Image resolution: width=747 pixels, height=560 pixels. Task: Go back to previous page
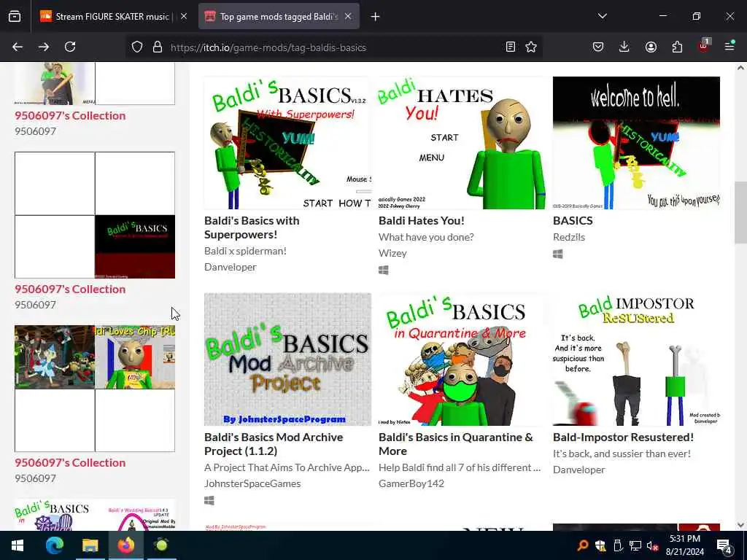[x=18, y=47]
